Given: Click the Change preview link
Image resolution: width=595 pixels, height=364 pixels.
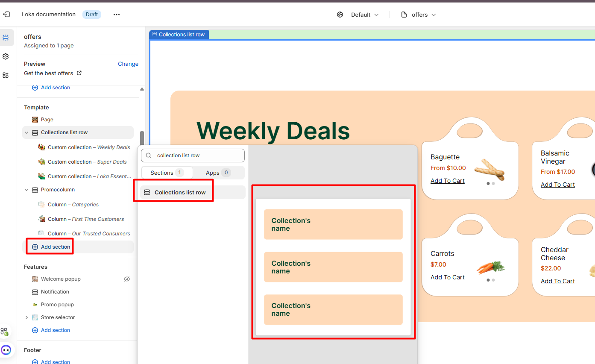Looking at the screenshot, I should pyautogui.click(x=128, y=64).
